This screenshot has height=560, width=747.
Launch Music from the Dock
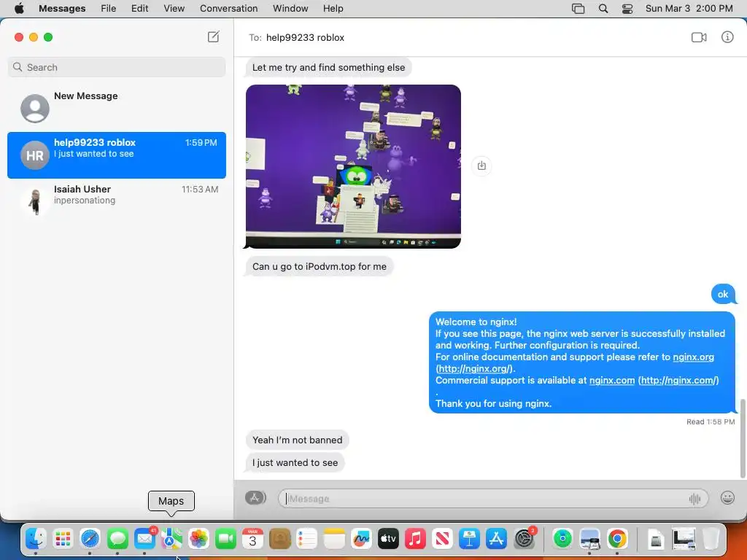tap(415, 539)
